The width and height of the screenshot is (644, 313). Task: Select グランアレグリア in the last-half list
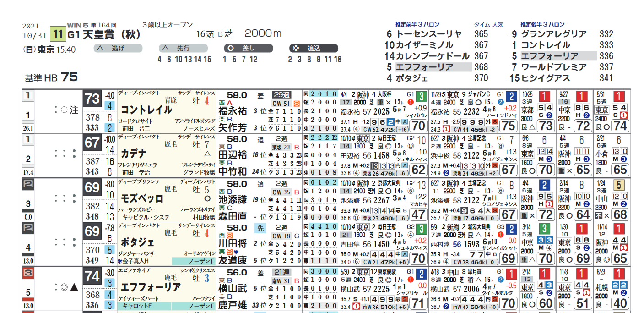click(554, 34)
